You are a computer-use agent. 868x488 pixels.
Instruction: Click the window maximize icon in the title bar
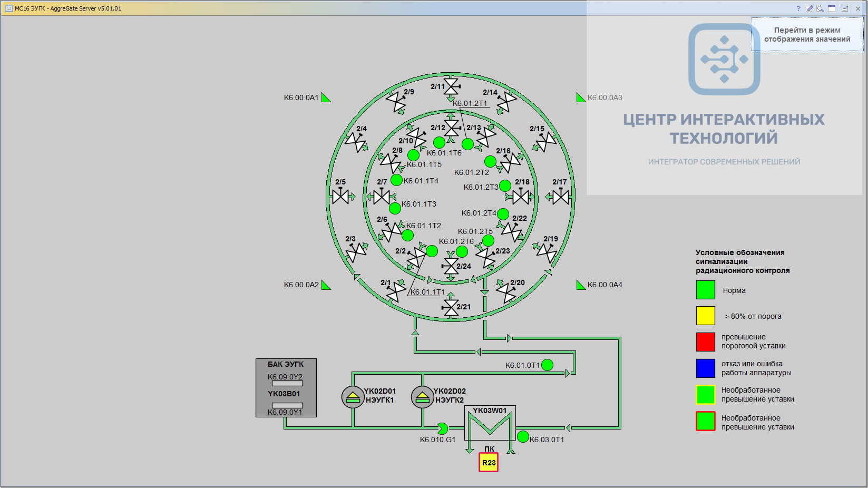coord(832,8)
